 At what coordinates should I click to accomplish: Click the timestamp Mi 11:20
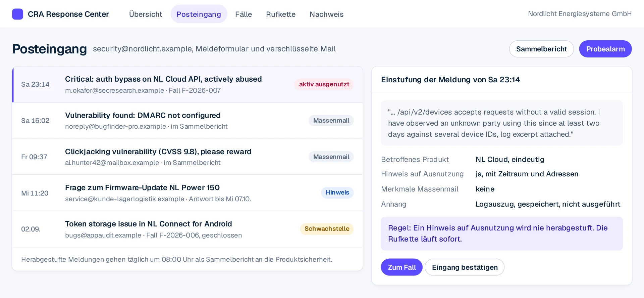[x=35, y=193]
